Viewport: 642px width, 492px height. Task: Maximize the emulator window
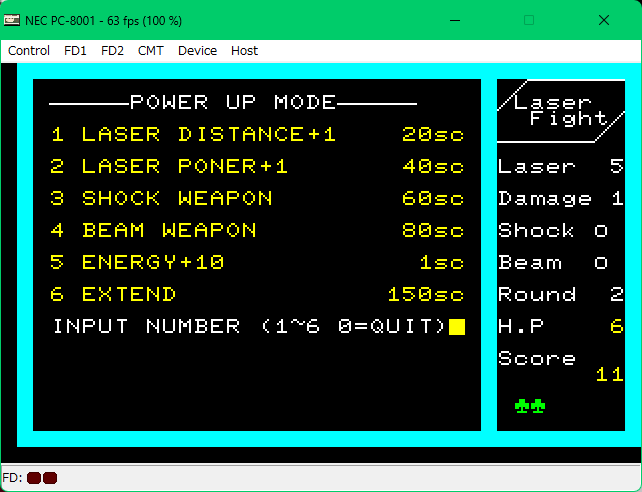[529, 19]
